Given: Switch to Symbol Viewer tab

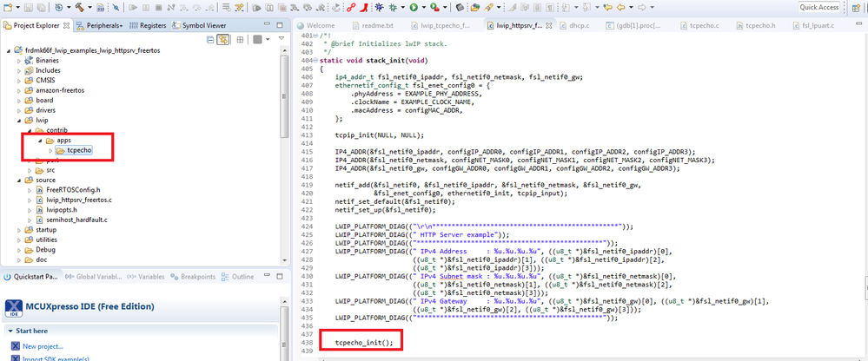Looking at the screenshot, I should tap(199, 25).
